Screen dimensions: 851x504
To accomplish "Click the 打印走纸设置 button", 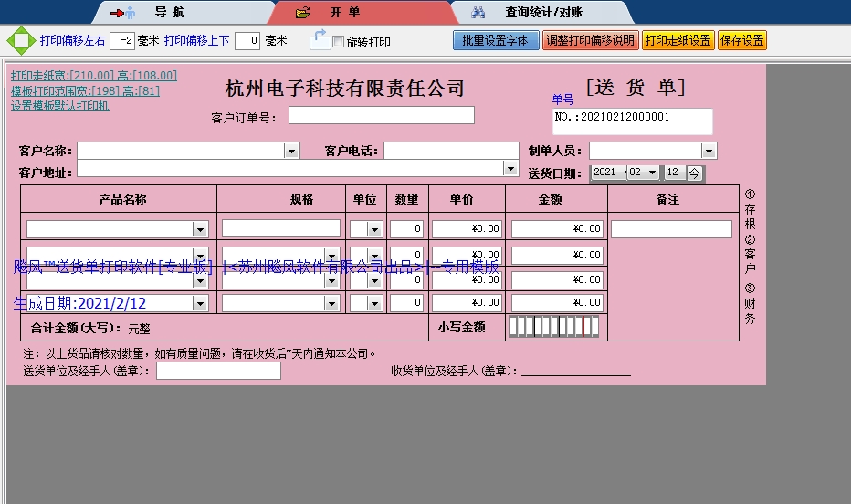I will tap(678, 41).
